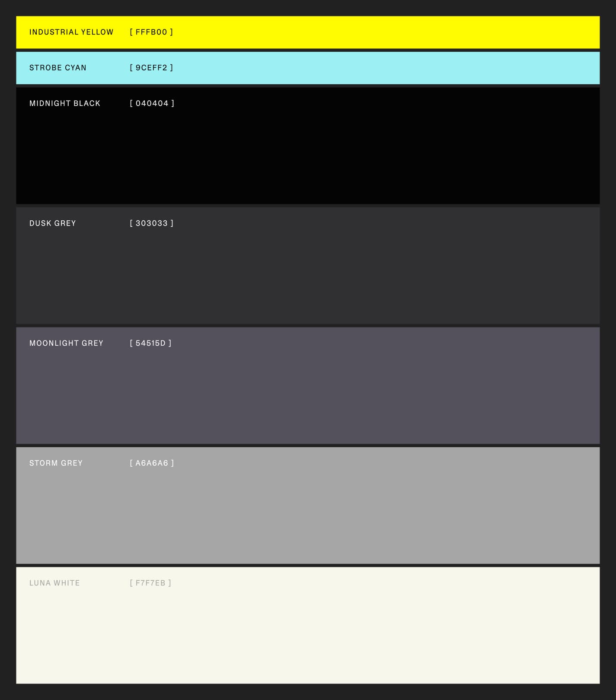
Task: Select the F7F7EB hex value
Action: coord(150,583)
